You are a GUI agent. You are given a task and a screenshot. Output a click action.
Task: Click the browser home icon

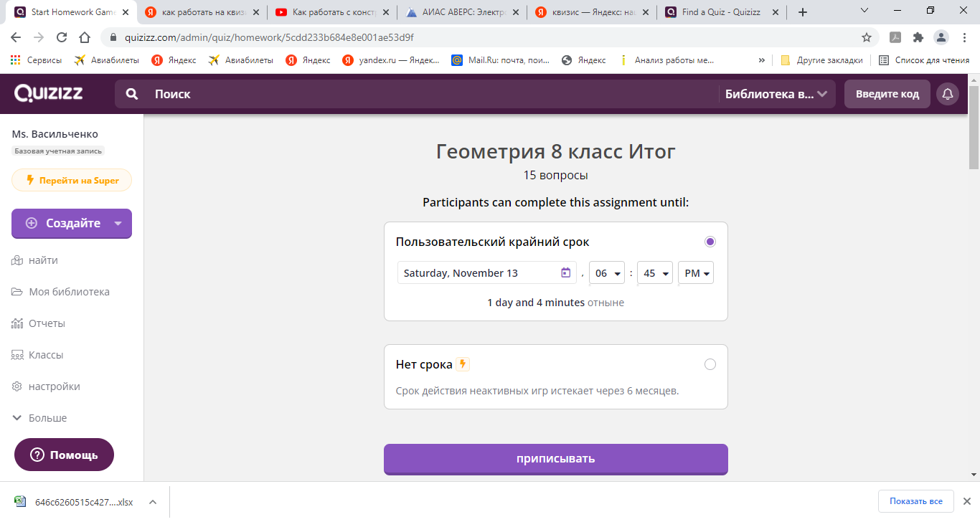coord(85,37)
